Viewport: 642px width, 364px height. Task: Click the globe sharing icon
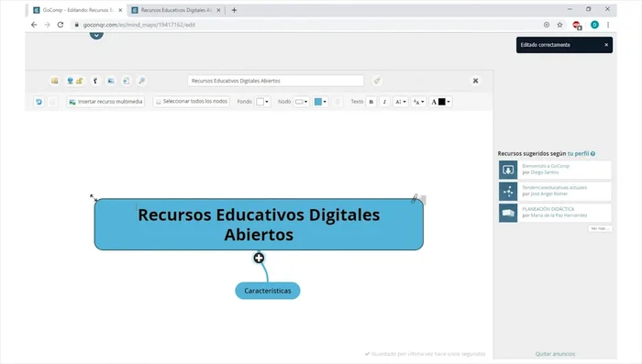tap(70, 81)
